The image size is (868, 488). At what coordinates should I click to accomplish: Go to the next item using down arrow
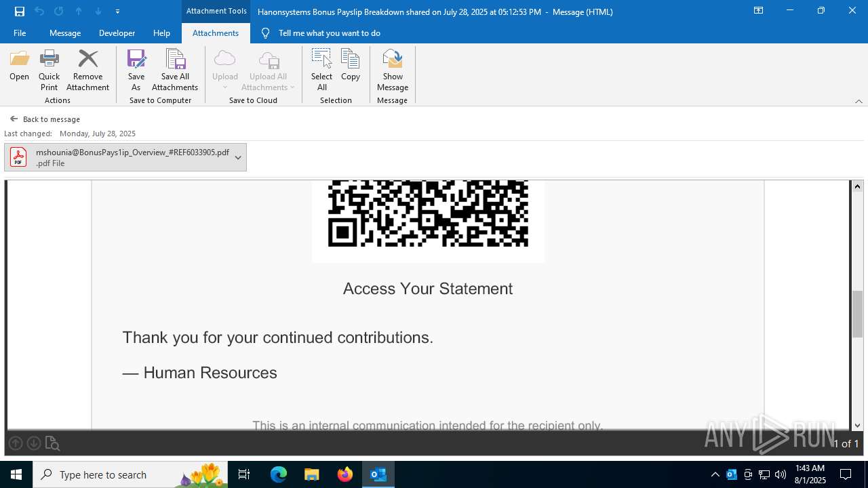[98, 12]
